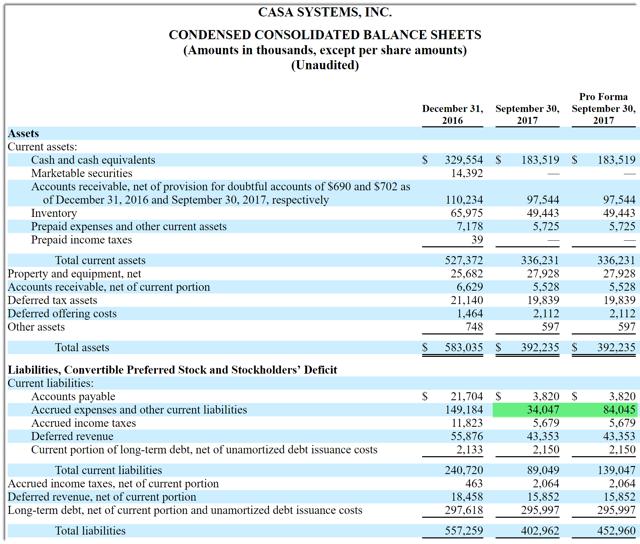640x544 pixels.
Task: Select the "Property and equipment, net" label
Action: [74, 274]
